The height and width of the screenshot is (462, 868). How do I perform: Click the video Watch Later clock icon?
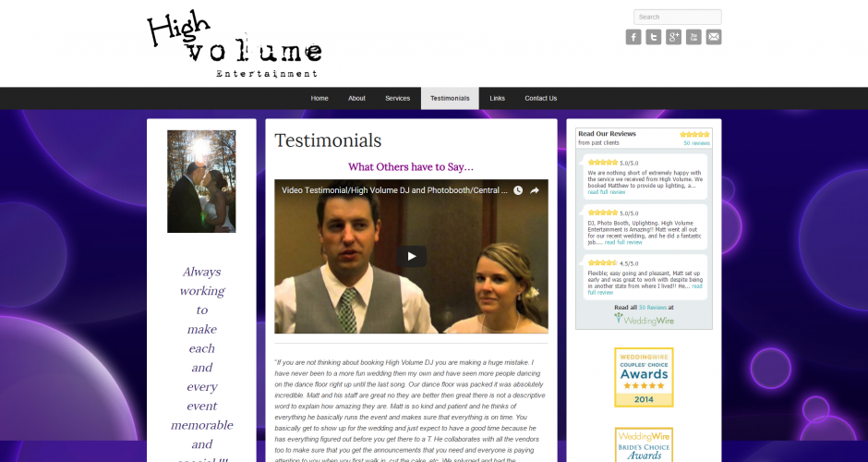[x=518, y=190]
